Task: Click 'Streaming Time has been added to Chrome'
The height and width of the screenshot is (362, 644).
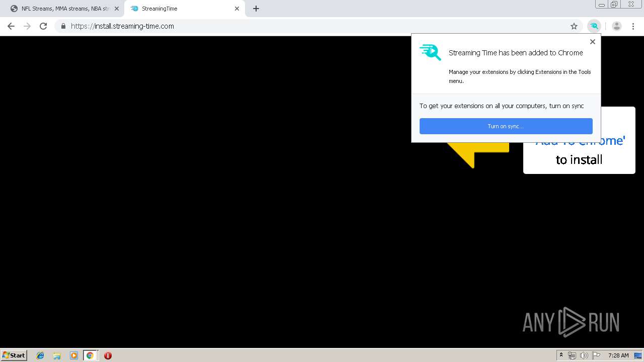Action: click(x=516, y=53)
